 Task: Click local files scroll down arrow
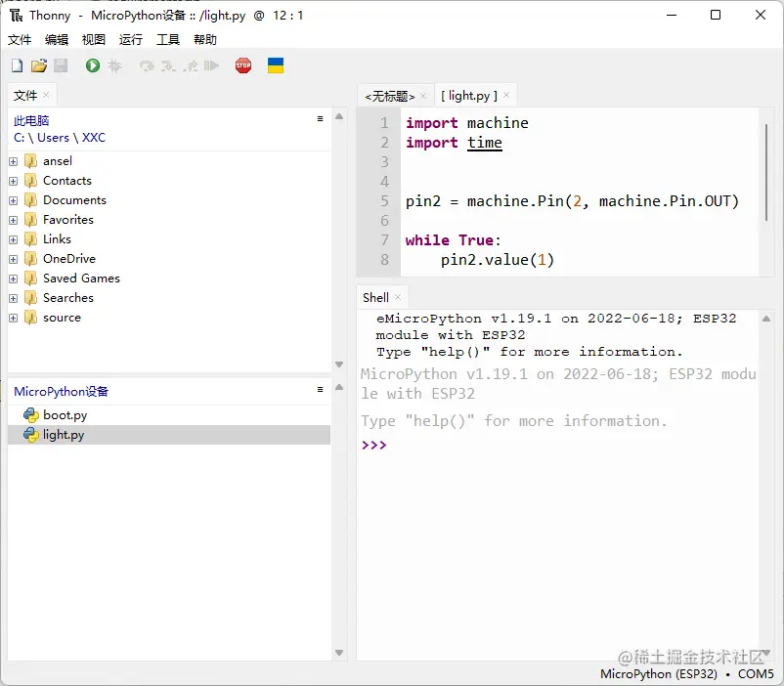point(339,364)
